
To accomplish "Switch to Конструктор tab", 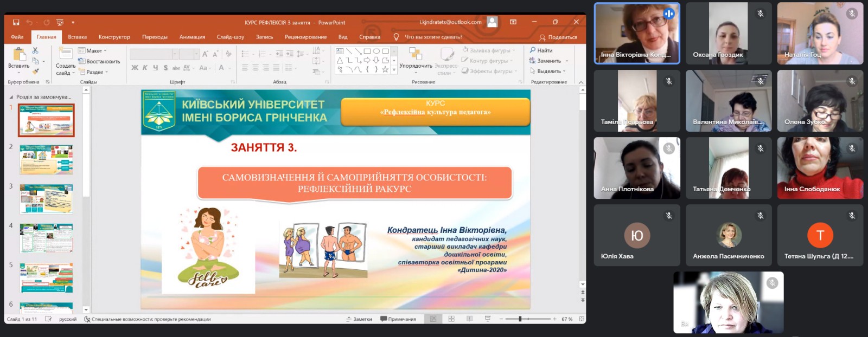I will coord(114,37).
